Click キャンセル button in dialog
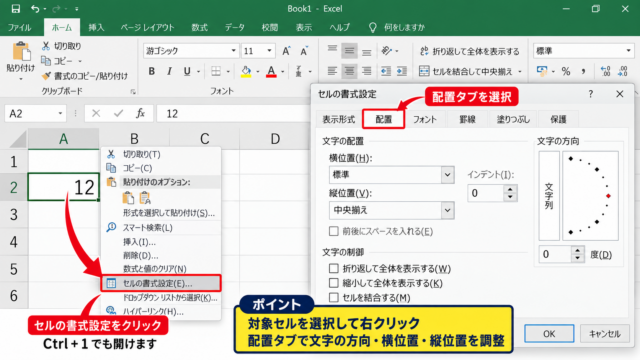 pos(604,334)
